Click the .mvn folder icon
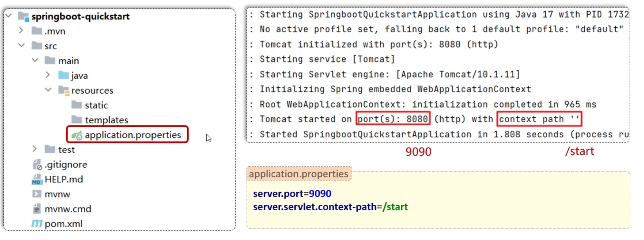Screen dimensions: 644x240 (x=37, y=31)
